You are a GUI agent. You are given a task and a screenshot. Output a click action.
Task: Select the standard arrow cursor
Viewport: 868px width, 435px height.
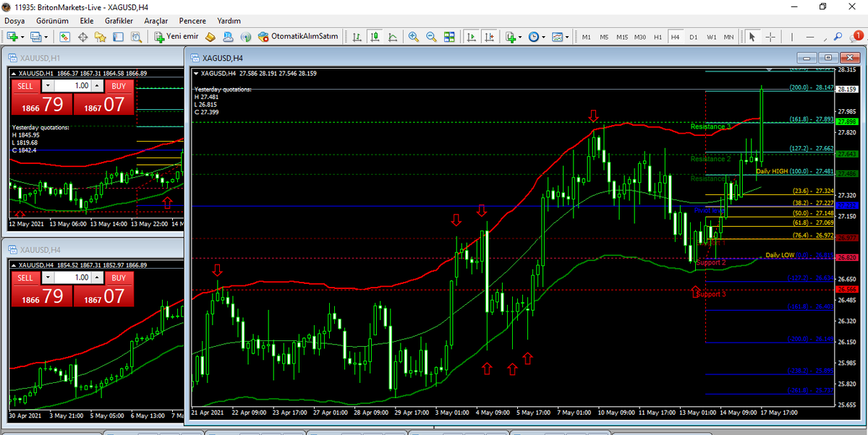pos(752,36)
